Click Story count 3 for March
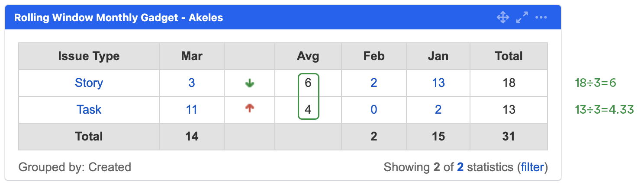This screenshot has width=644, height=185. (x=192, y=83)
